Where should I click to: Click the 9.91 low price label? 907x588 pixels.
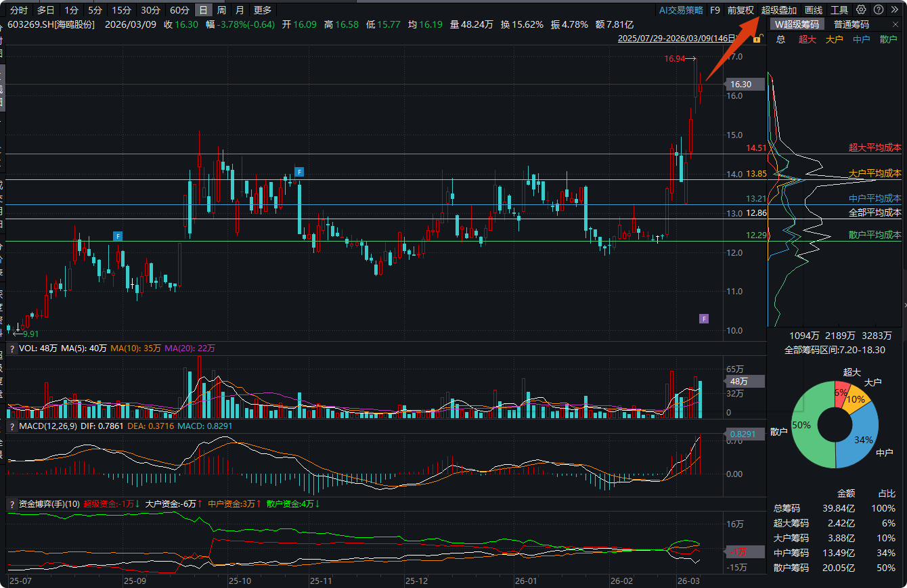(x=31, y=334)
